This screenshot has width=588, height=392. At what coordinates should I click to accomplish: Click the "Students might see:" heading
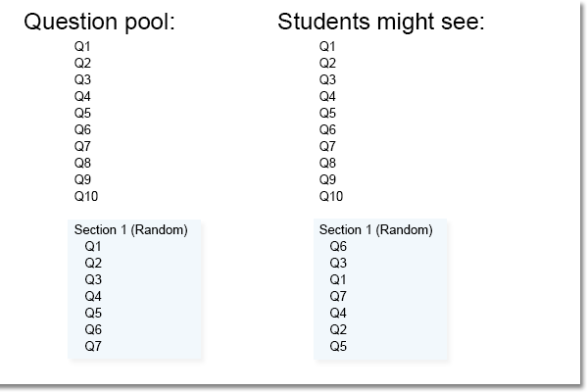tap(381, 22)
